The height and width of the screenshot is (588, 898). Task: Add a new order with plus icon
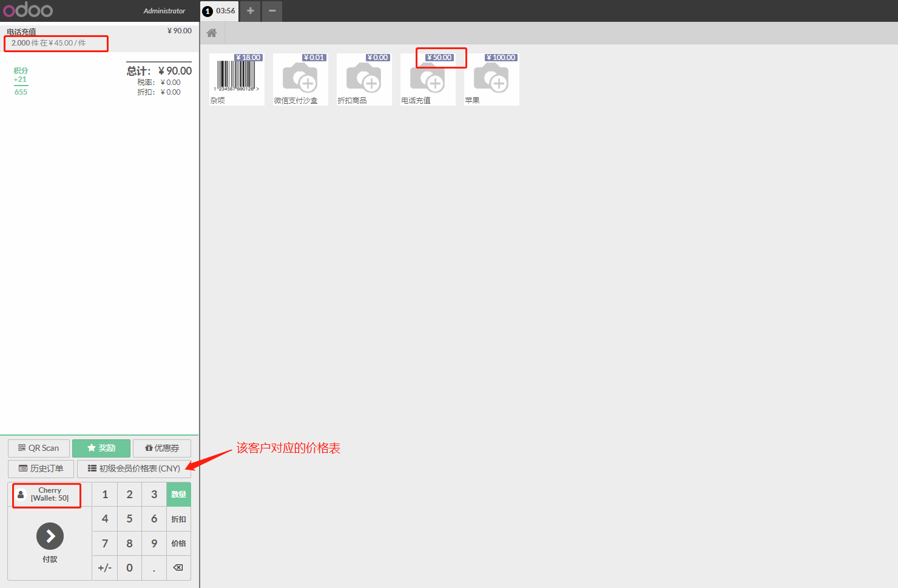(250, 11)
